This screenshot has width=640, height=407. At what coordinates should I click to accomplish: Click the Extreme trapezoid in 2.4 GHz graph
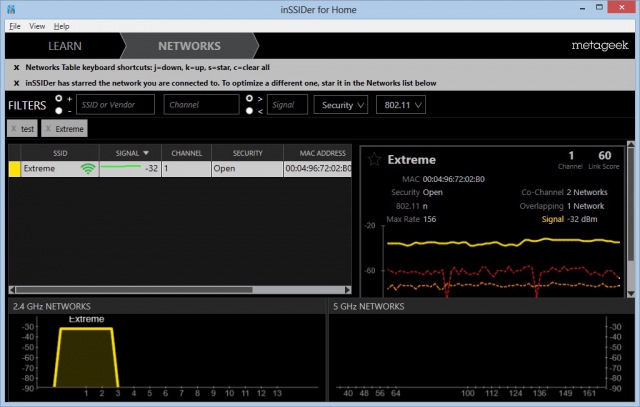(x=86, y=357)
